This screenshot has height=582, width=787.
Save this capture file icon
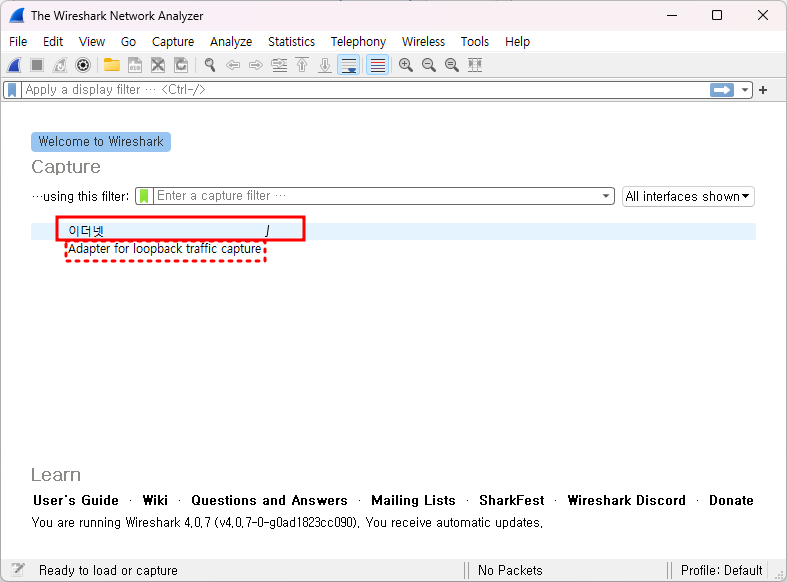(x=135, y=65)
